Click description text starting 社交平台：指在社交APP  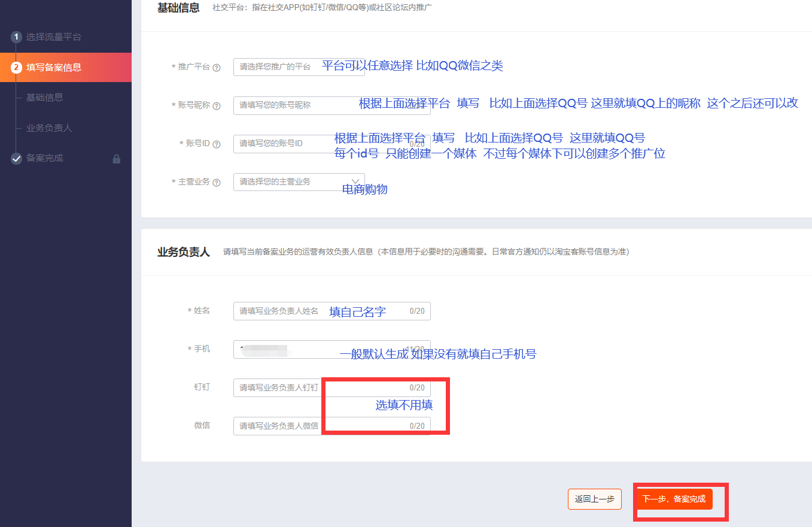(x=323, y=8)
